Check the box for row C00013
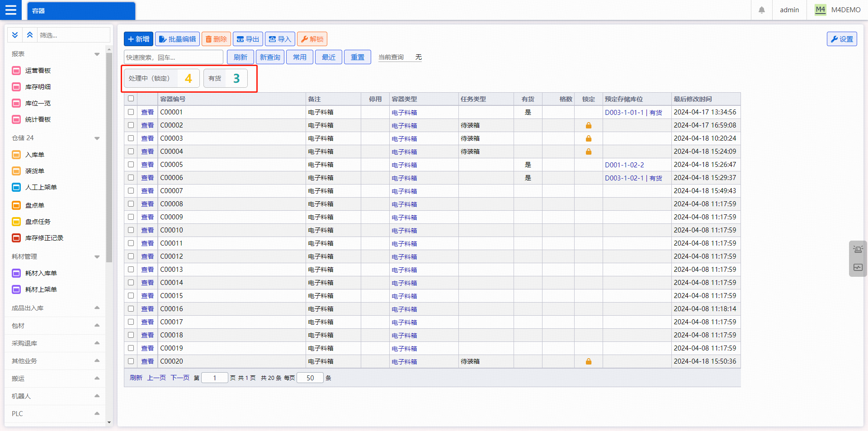Viewport: 868px width, 431px height. click(131, 269)
